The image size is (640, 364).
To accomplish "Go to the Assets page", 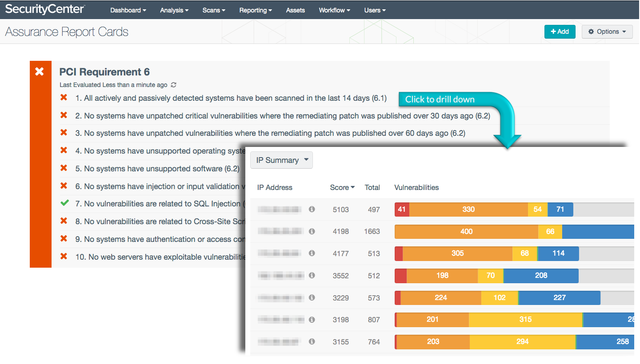I will 296,10.
